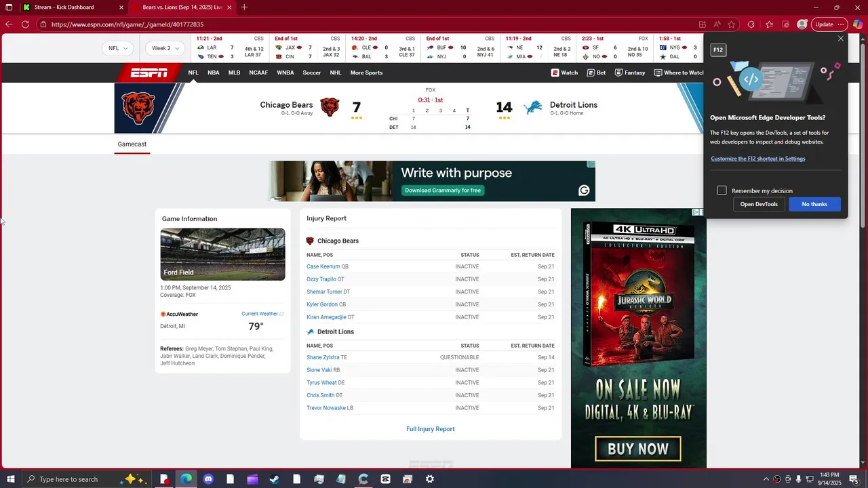The height and width of the screenshot is (488, 868).
Task: Click Fantasy in ESPN header
Action: pyautogui.click(x=630, y=73)
